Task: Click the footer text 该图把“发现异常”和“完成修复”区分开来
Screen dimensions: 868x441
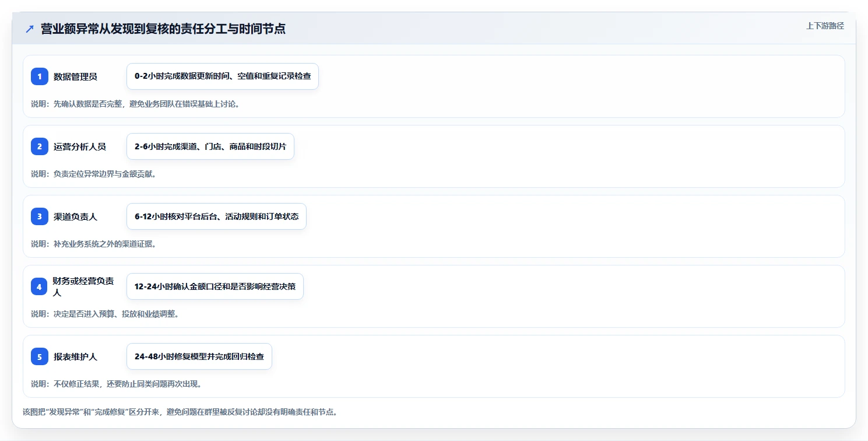Action: (x=180, y=412)
